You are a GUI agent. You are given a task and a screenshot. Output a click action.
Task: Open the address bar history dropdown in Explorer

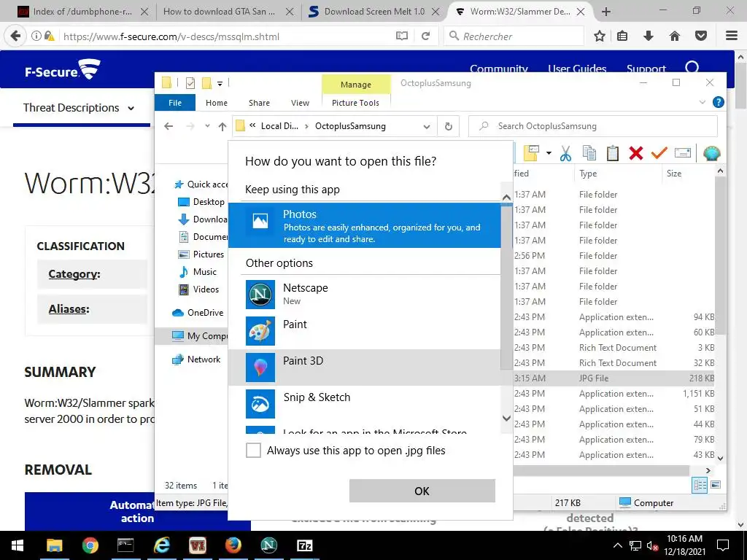click(427, 127)
